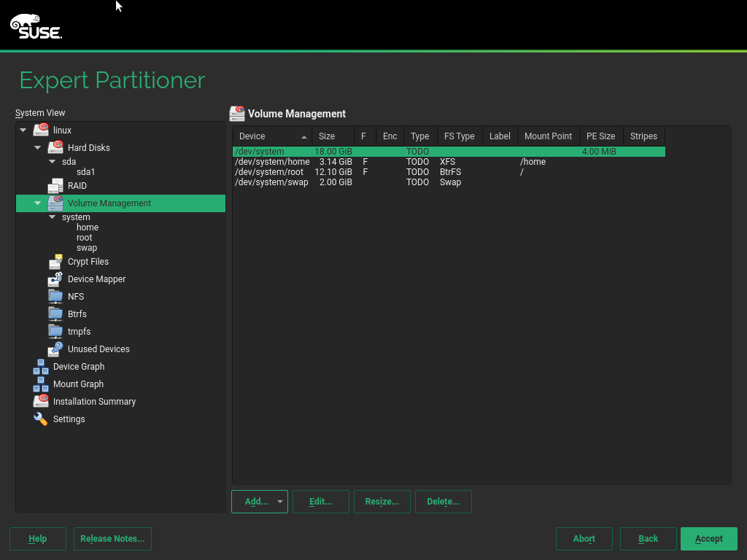Sort table by Size column header
747x560 pixels.
pyautogui.click(x=327, y=136)
